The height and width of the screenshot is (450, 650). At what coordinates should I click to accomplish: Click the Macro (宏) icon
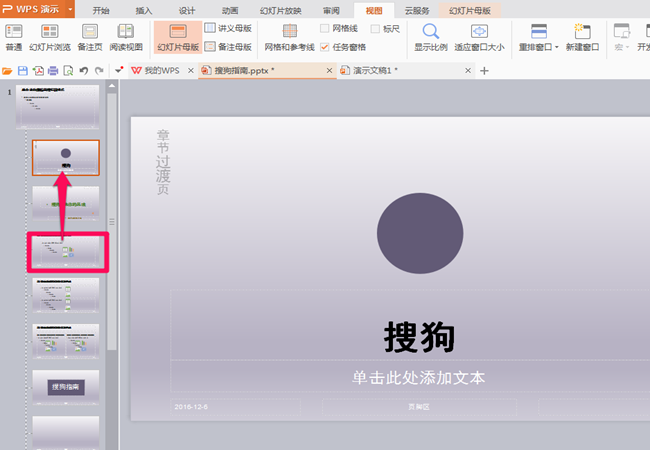(x=621, y=31)
